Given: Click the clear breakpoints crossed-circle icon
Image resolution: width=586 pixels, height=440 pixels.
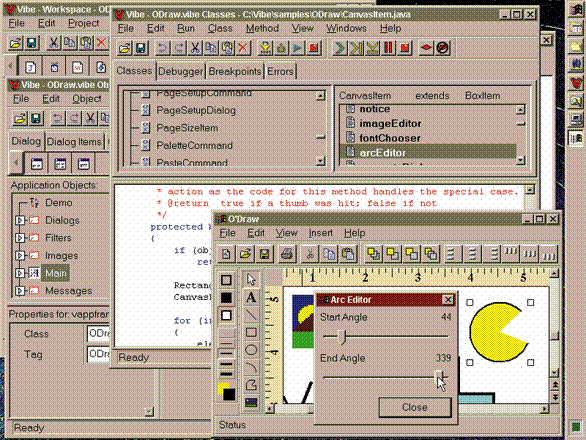Looking at the screenshot, I should (x=442, y=48).
